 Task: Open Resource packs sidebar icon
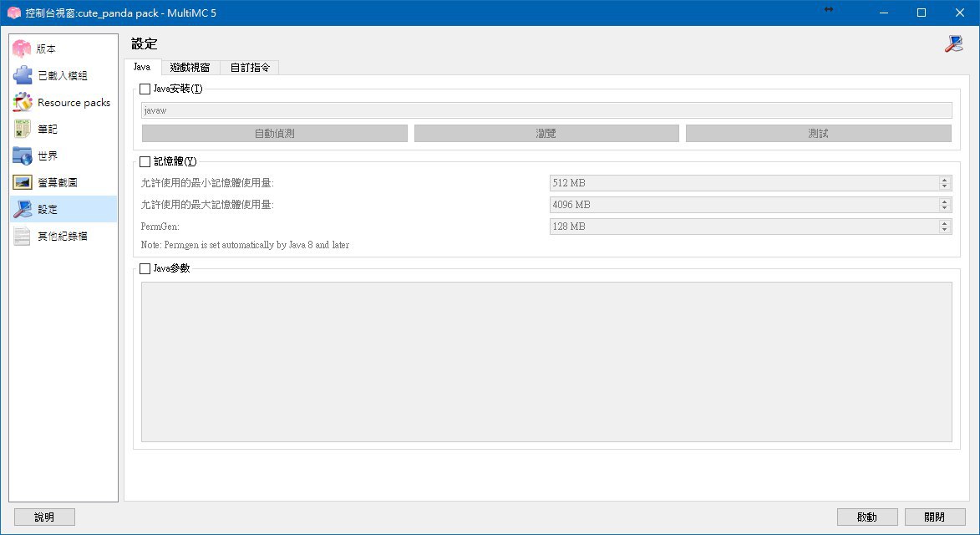tap(23, 103)
